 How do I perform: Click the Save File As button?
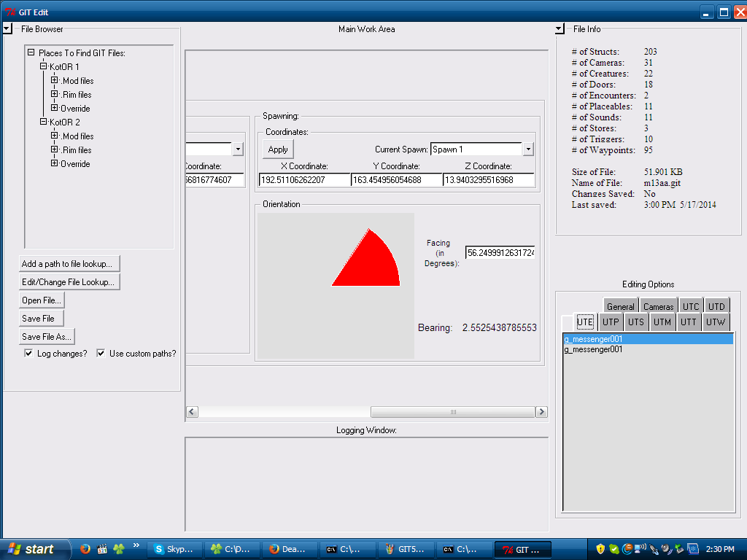tap(47, 336)
